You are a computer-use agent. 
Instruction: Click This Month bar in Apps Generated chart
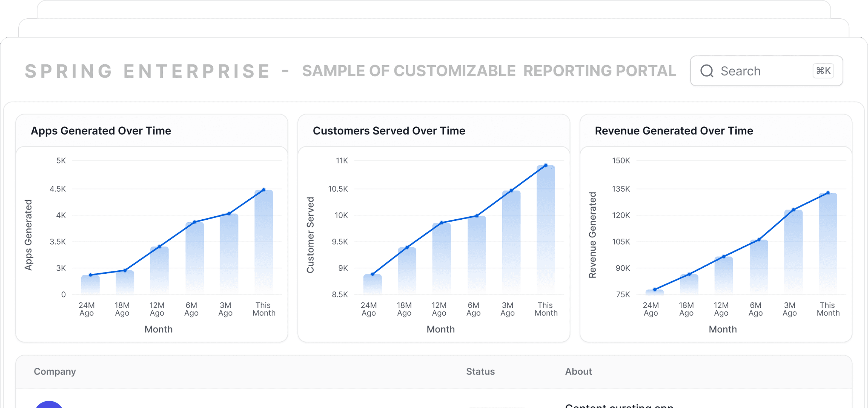[x=263, y=242]
